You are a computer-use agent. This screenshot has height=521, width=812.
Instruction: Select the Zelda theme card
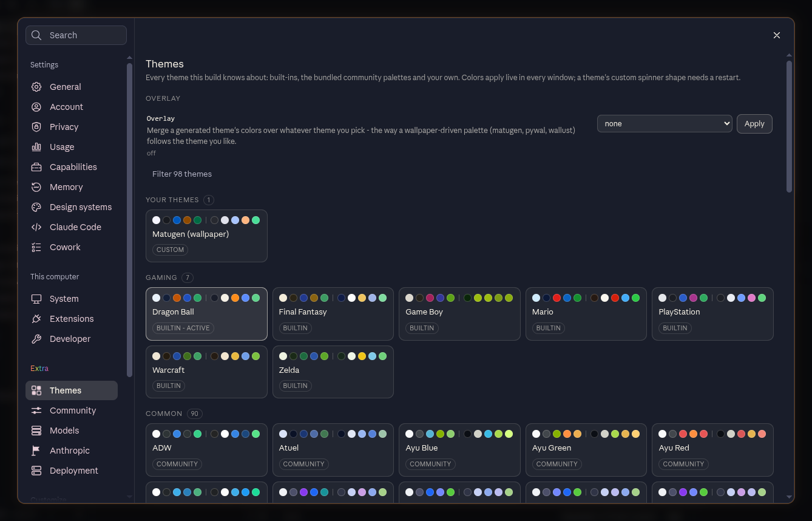[x=333, y=372]
